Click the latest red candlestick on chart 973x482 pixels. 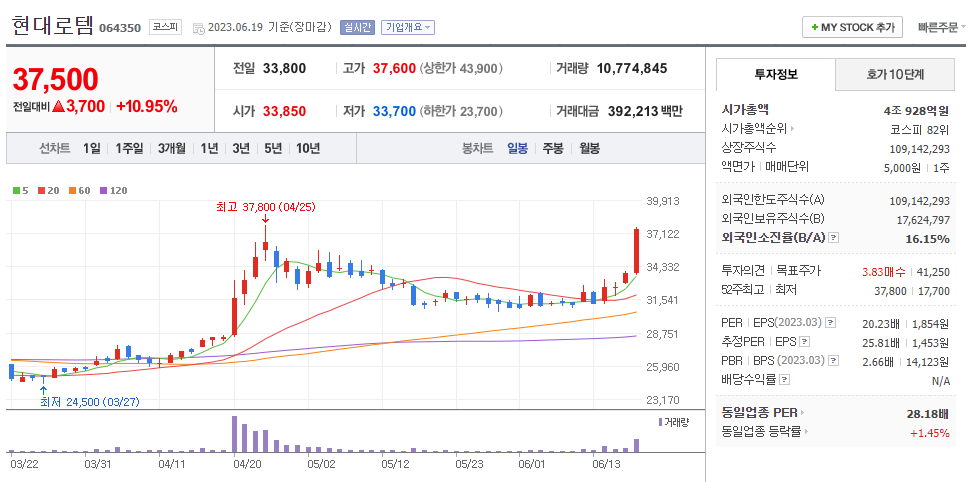(x=637, y=251)
